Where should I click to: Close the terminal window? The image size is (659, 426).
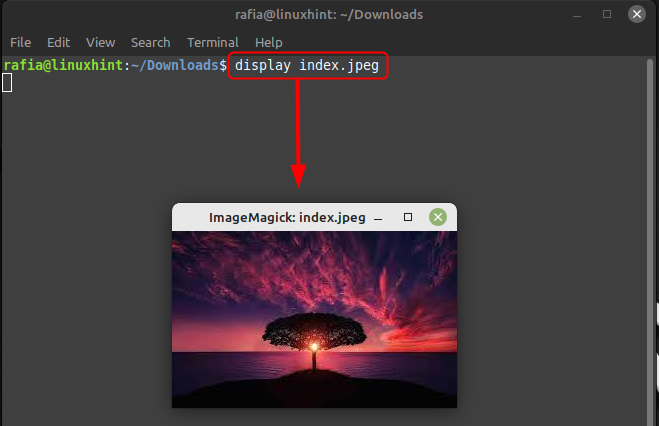(637, 14)
